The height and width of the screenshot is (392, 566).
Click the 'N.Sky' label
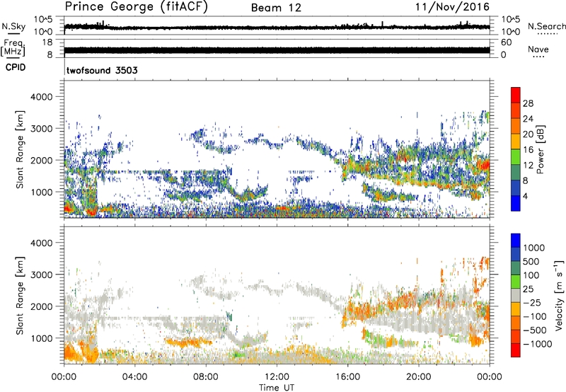click(13, 26)
